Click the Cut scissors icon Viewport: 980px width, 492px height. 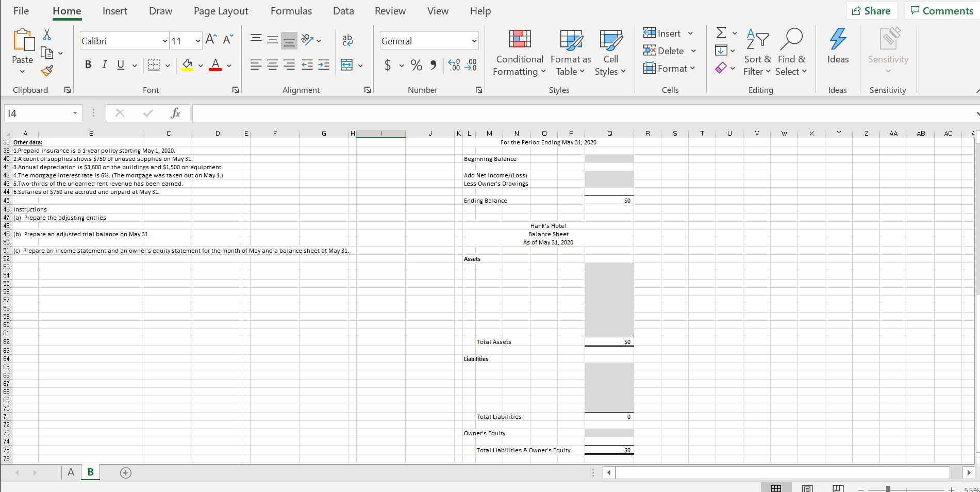[47, 35]
